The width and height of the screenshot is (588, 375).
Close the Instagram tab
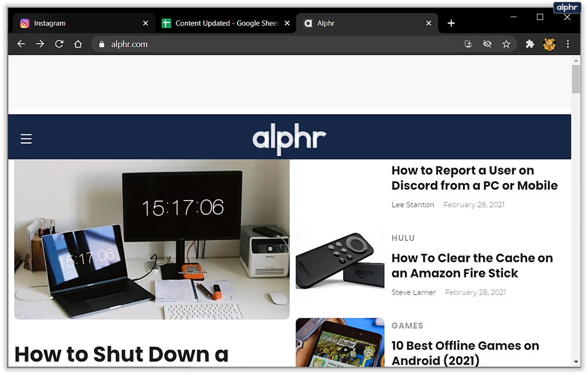[145, 23]
